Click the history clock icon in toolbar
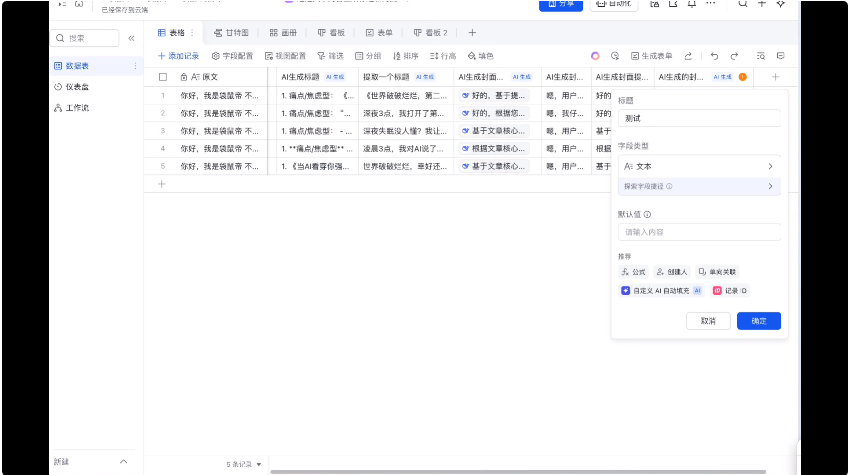This screenshot has width=850, height=475. coord(615,56)
